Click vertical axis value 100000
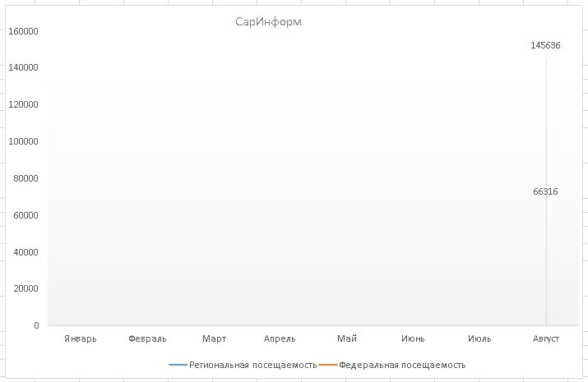Image resolution: width=588 pixels, height=382 pixels. pos(23,141)
